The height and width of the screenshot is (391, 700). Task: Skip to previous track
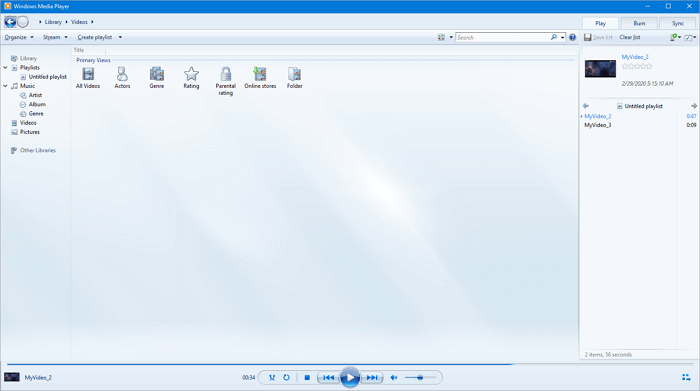click(x=329, y=378)
